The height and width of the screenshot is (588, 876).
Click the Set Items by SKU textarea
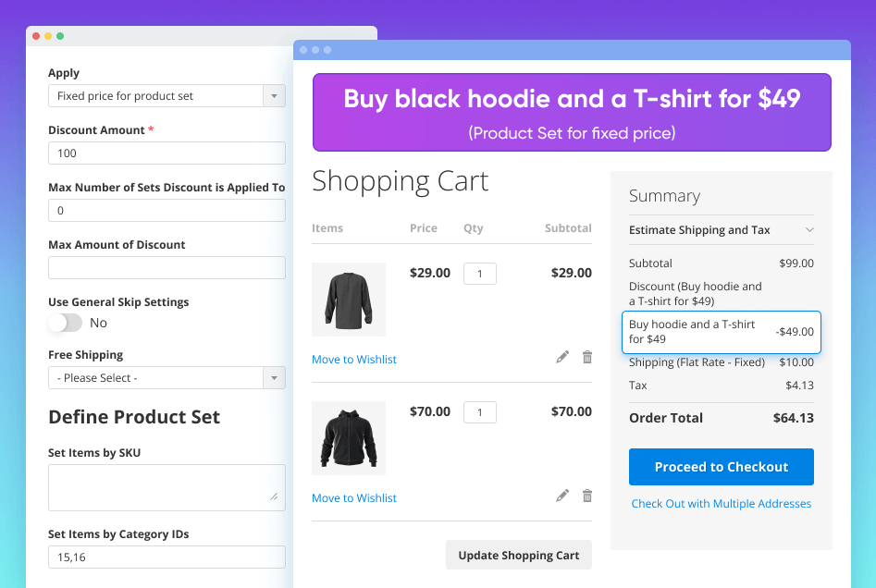click(167, 487)
